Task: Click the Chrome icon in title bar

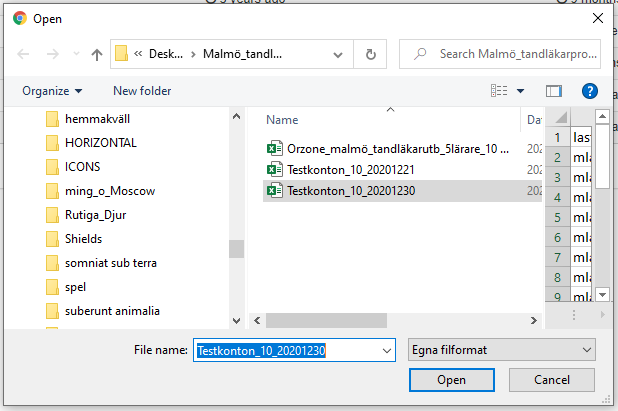Action: tap(20, 18)
